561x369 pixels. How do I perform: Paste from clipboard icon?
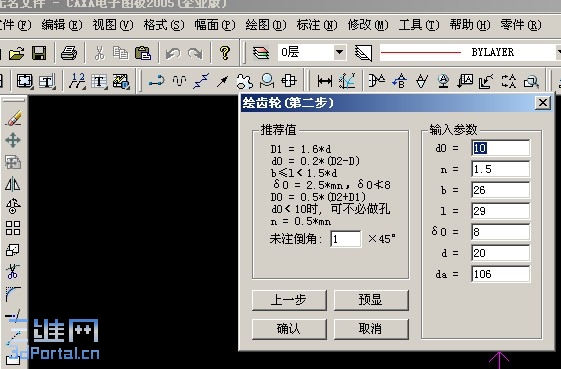(143, 53)
